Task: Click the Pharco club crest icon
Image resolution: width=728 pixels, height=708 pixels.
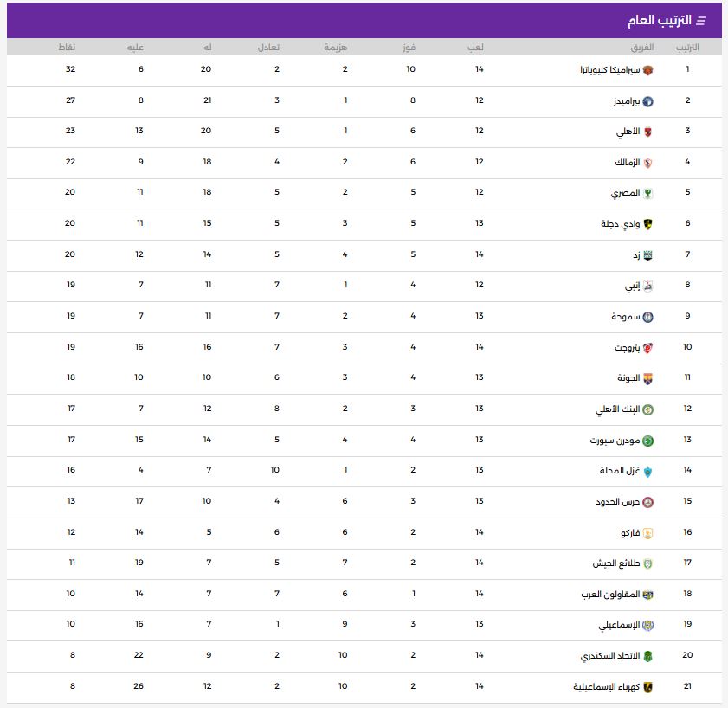Action: point(647,532)
